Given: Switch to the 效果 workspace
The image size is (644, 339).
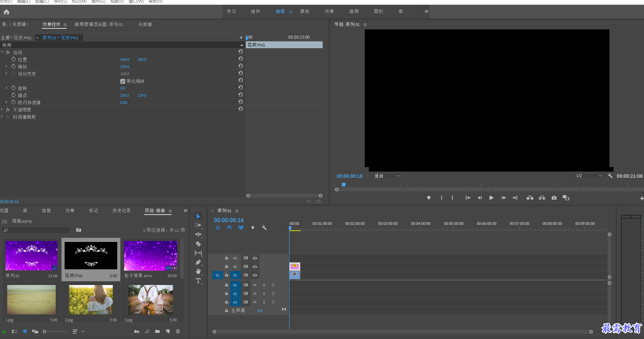Looking at the screenshot, I should click(329, 11).
